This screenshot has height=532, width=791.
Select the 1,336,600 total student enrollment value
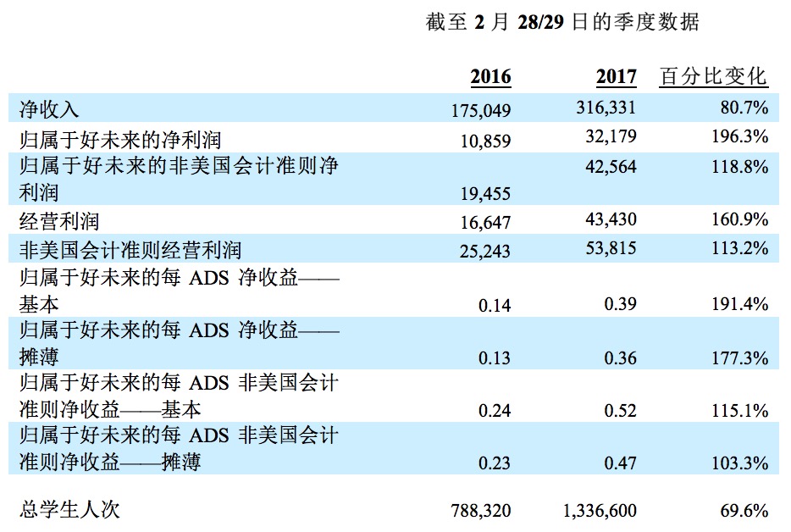(600, 510)
